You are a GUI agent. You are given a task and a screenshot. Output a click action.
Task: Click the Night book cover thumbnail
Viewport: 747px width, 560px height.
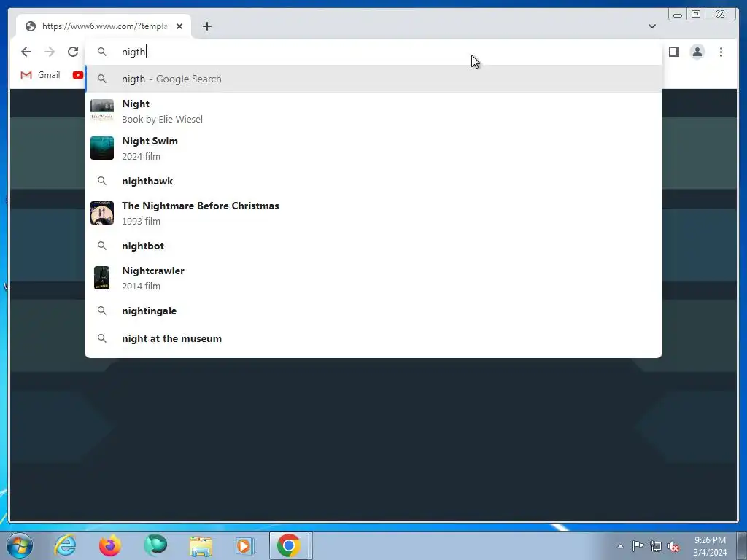[102, 111]
